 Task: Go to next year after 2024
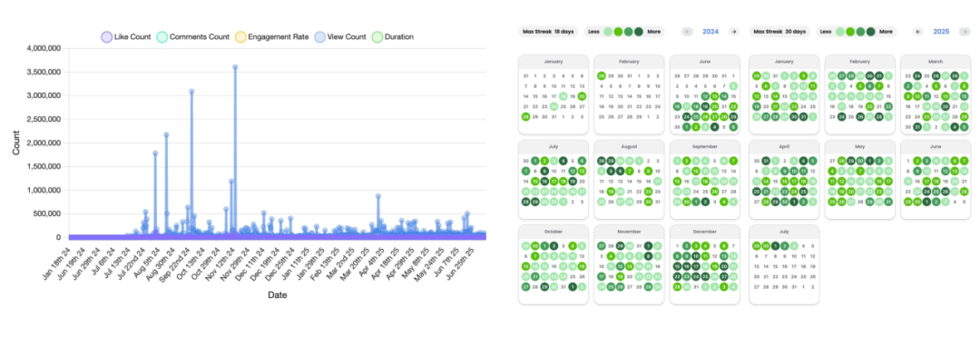click(x=734, y=31)
